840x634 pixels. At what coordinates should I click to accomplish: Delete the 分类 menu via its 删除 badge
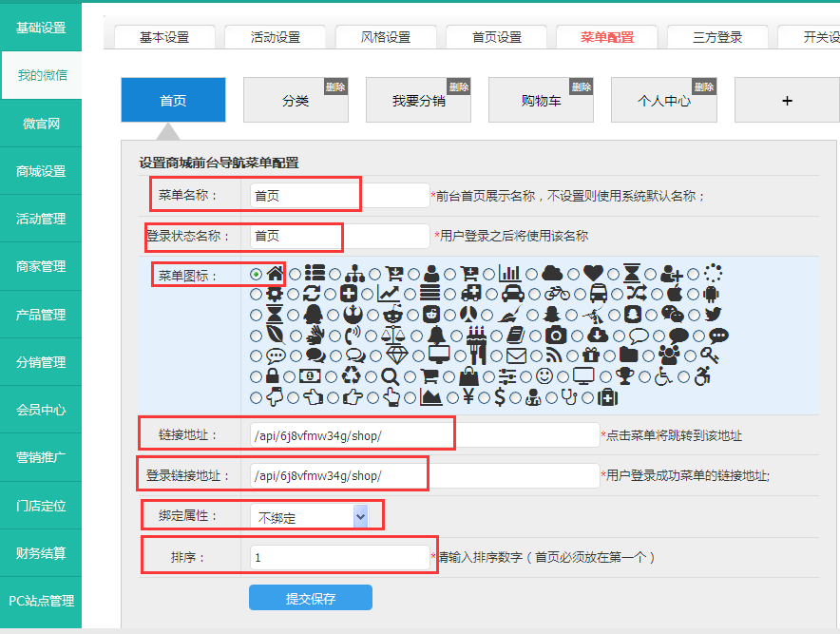pos(335,86)
